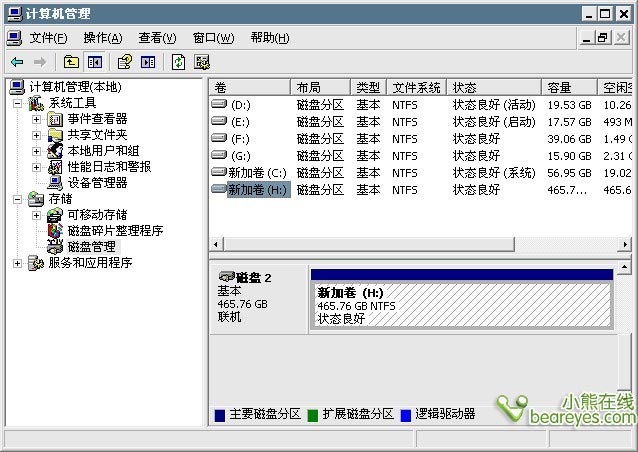Click the 本地用户和组 tree icon
The width and height of the screenshot is (638, 452).
coord(55,151)
